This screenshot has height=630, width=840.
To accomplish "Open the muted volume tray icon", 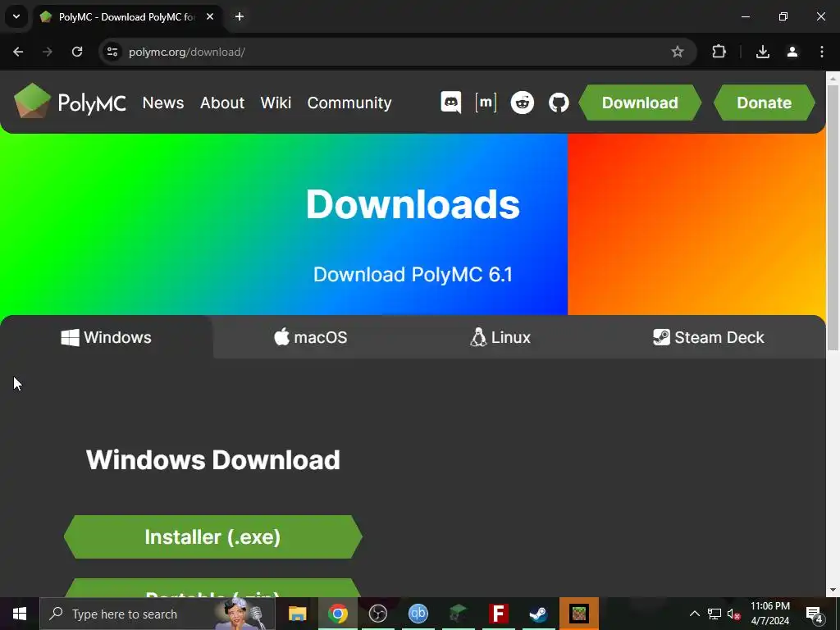I will coord(733,614).
